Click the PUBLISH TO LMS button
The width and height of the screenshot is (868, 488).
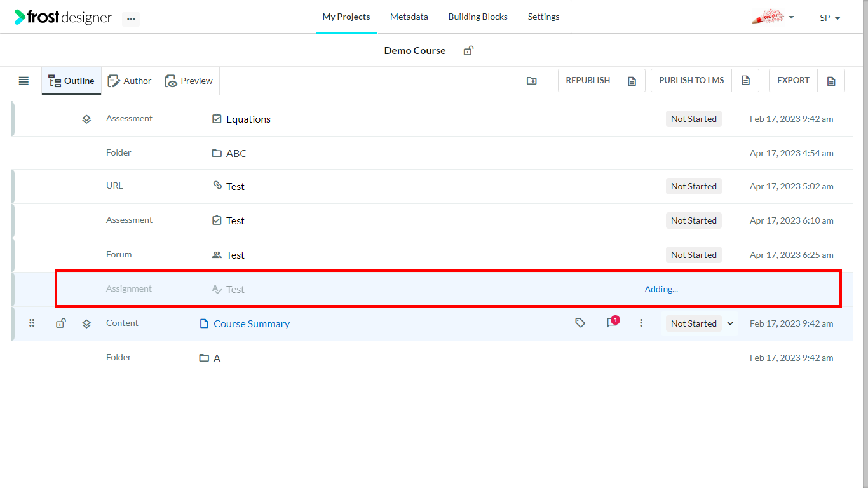pyautogui.click(x=691, y=81)
